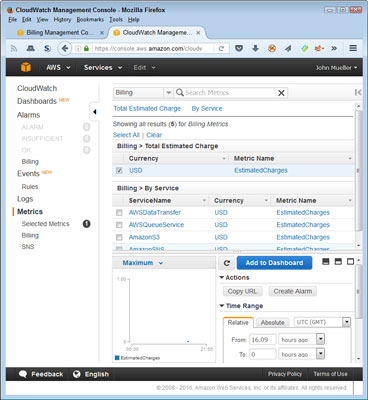
Task: Open the Bookmarks menu
Action: click(90, 20)
